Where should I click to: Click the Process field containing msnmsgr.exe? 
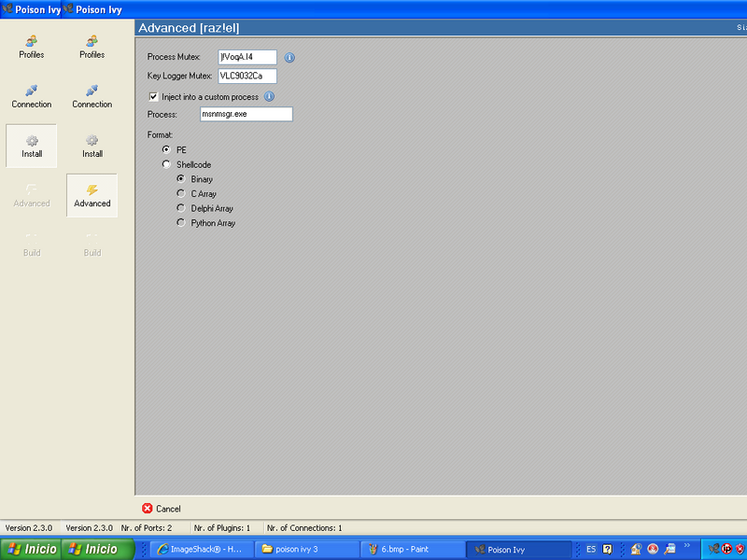tap(247, 114)
